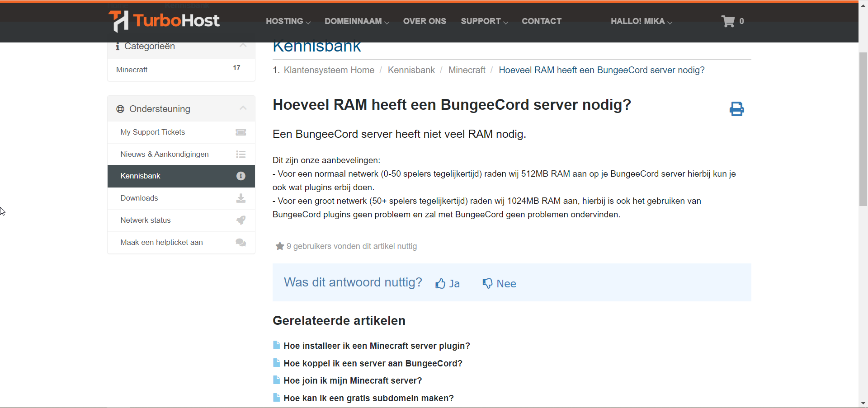The image size is (868, 408).
Task: Click the TurboHost logo
Action: [x=164, y=21]
